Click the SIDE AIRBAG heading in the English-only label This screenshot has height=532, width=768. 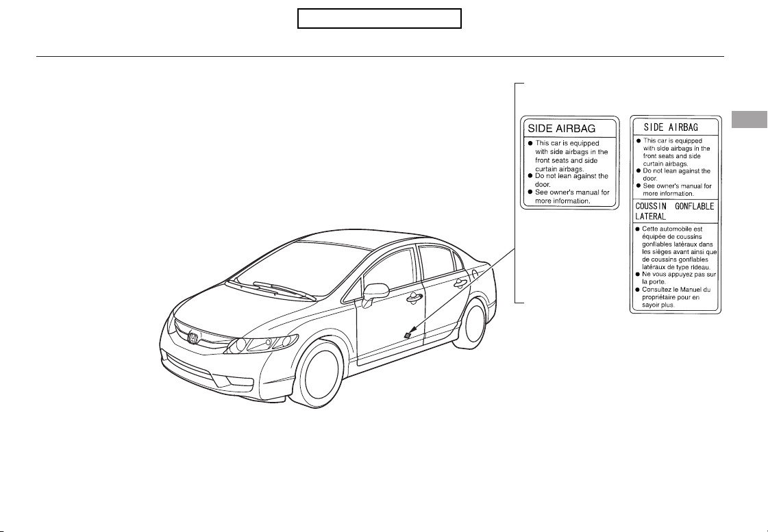[x=561, y=129]
